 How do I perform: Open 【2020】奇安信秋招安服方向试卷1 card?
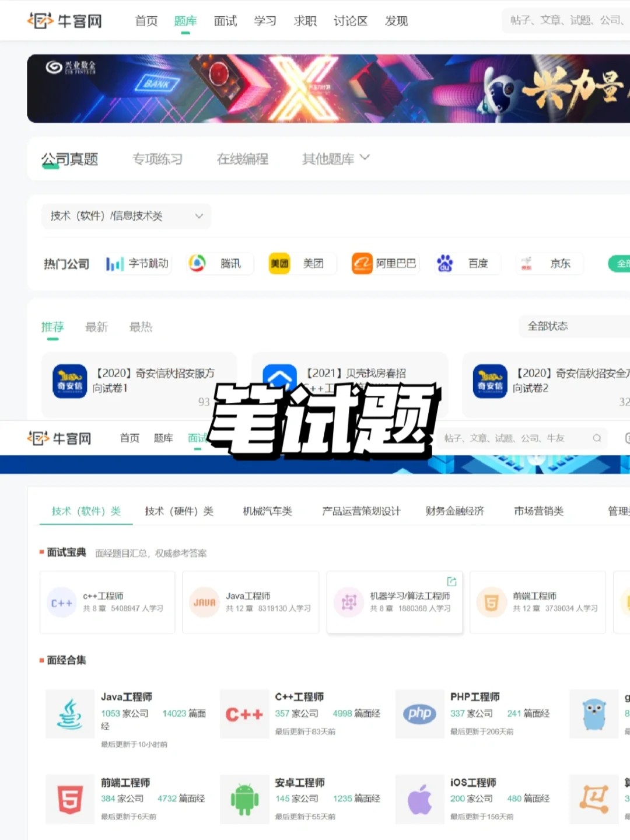point(139,385)
